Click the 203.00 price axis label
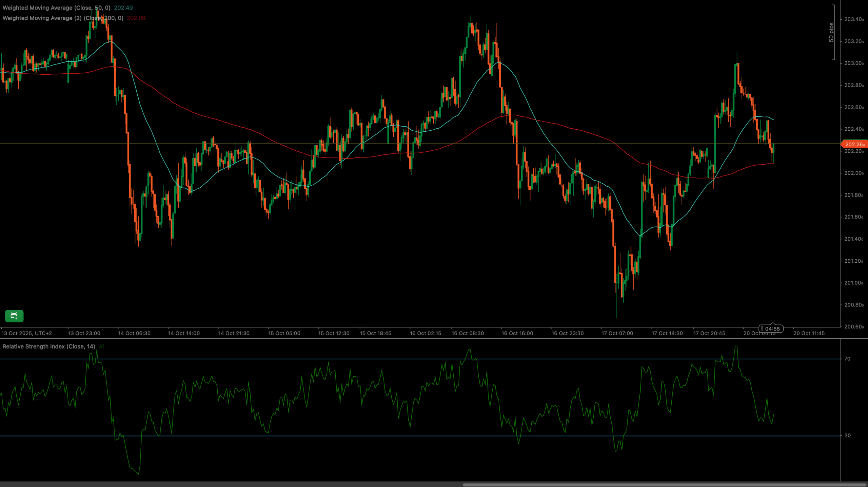The width and height of the screenshot is (868, 487). [853, 63]
